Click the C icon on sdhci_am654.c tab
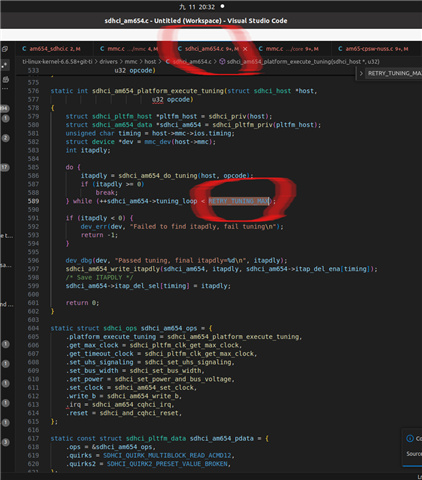This screenshot has height=480, width=422. [180, 49]
